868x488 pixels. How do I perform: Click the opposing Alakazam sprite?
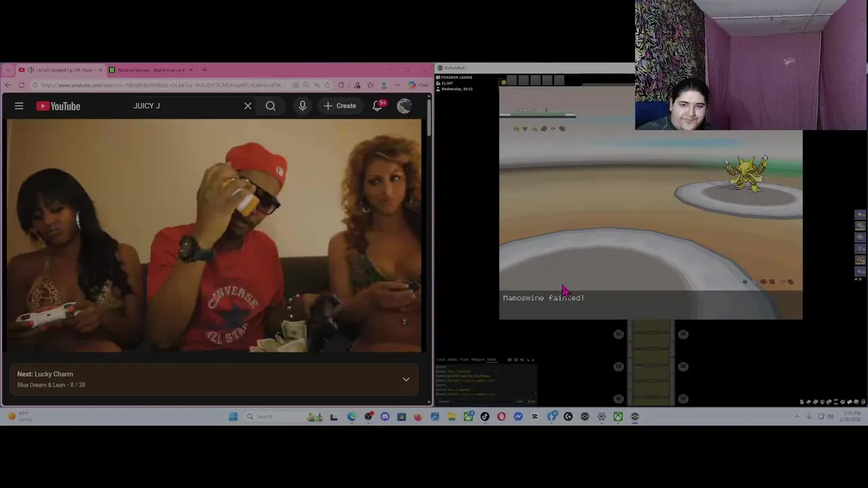746,173
